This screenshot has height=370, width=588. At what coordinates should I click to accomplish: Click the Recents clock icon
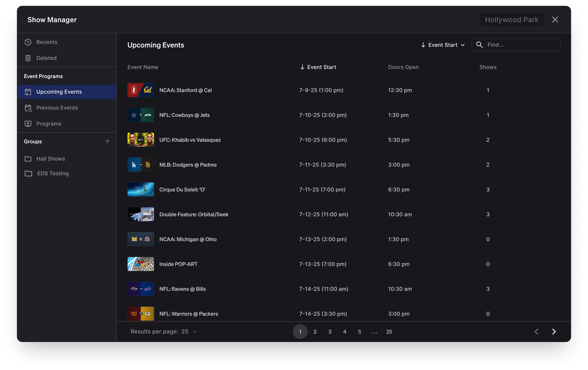pos(28,42)
